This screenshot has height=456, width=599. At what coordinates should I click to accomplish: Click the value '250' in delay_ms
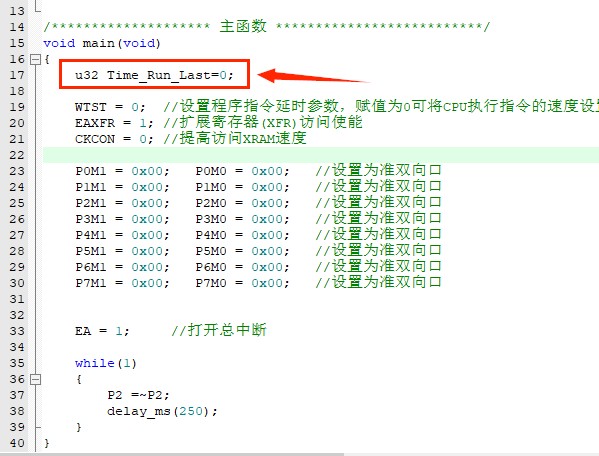pyautogui.click(x=190, y=411)
